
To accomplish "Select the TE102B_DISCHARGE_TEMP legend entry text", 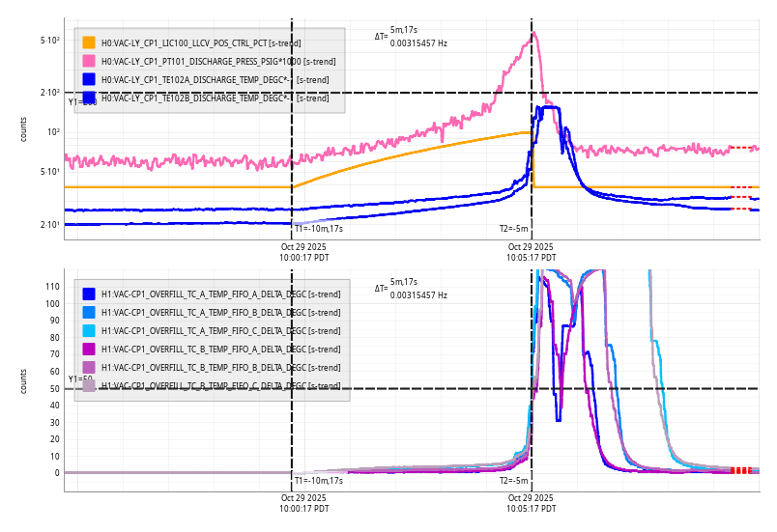I will pos(215,98).
